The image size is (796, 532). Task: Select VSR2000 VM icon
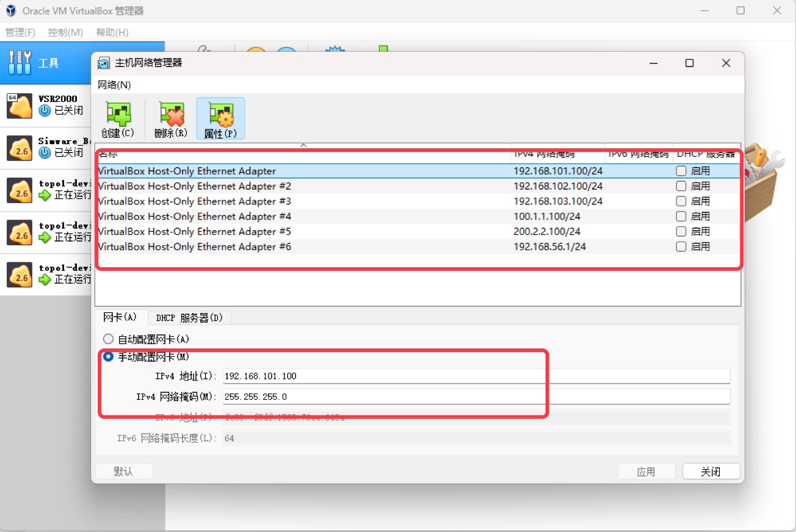20,106
